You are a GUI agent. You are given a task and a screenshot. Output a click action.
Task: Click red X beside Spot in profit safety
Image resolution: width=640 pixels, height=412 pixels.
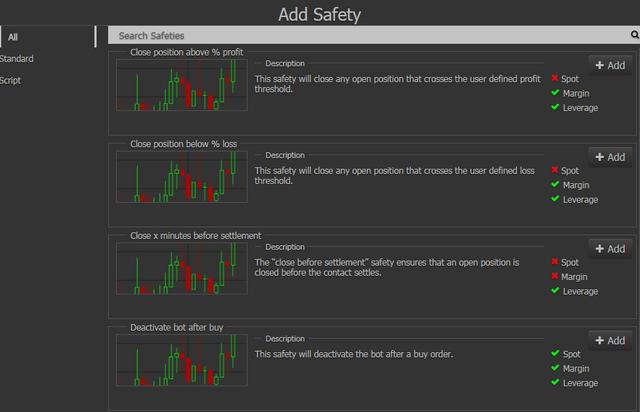click(x=555, y=78)
